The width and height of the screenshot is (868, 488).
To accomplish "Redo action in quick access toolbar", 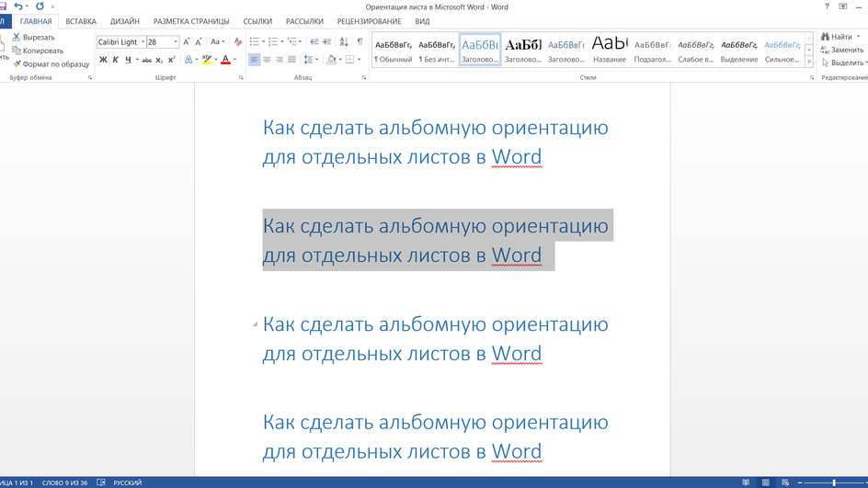I will (x=40, y=6).
